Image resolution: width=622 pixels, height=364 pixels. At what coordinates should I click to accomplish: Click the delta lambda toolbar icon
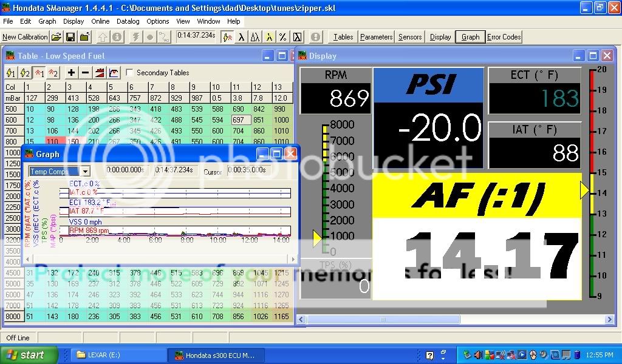tap(255, 37)
